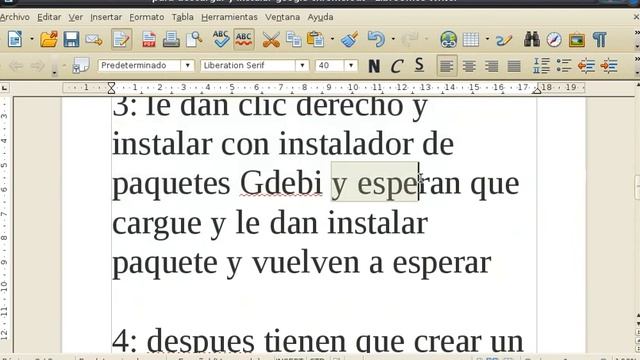Toggle underline with the S button
640x360 pixels.
click(x=419, y=65)
